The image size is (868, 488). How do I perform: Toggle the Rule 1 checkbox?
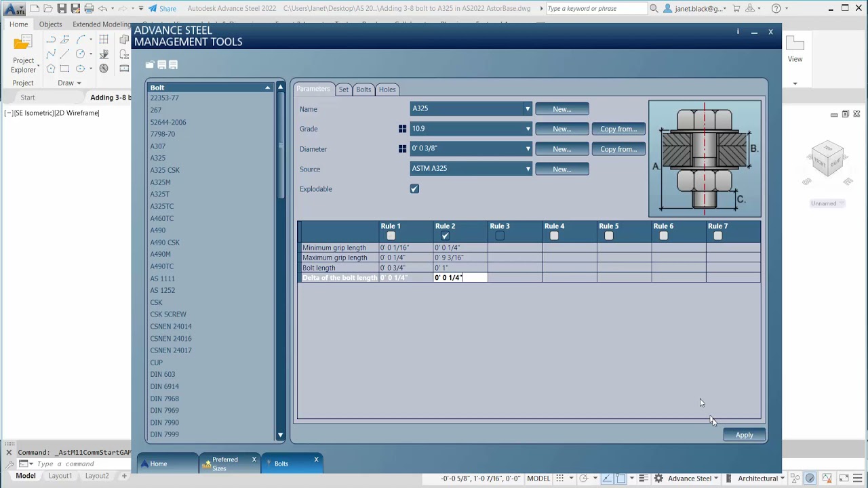click(x=391, y=236)
